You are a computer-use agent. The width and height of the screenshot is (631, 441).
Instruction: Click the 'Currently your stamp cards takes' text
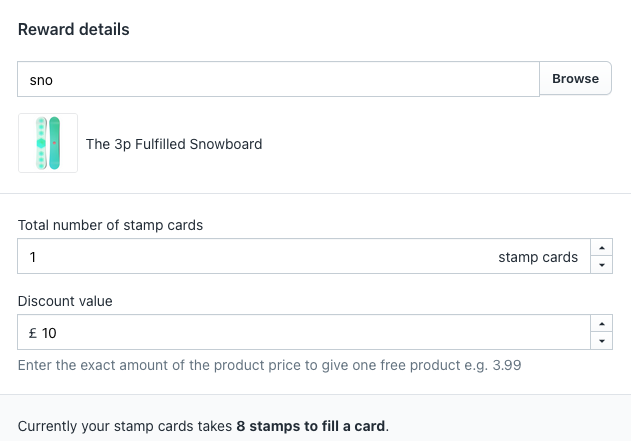pyautogui.click(x=125, y=426)
